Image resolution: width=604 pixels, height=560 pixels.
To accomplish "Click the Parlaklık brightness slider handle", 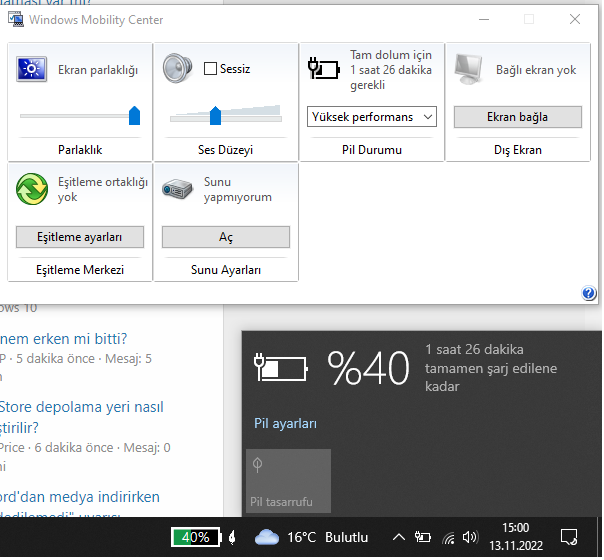I will (134, 116).
